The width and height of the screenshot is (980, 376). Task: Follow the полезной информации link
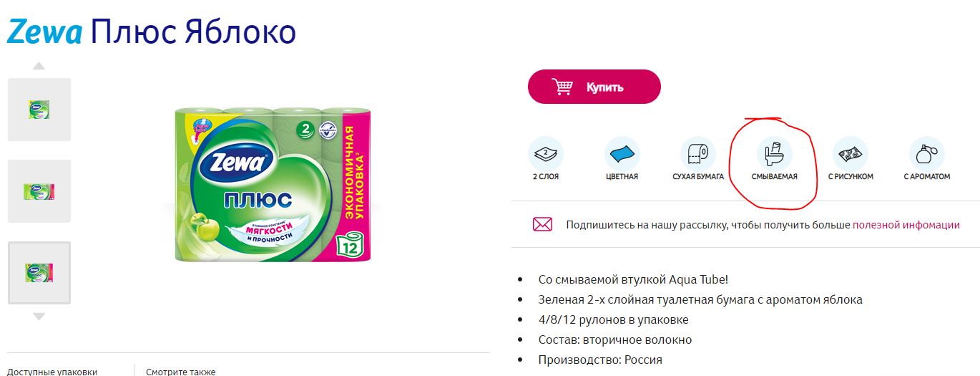click(x=906, y=224)
